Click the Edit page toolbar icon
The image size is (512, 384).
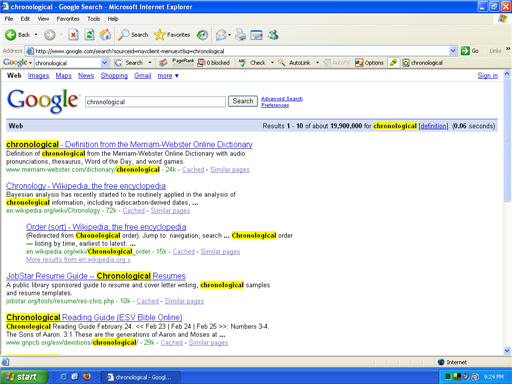(x=256, y=35)
